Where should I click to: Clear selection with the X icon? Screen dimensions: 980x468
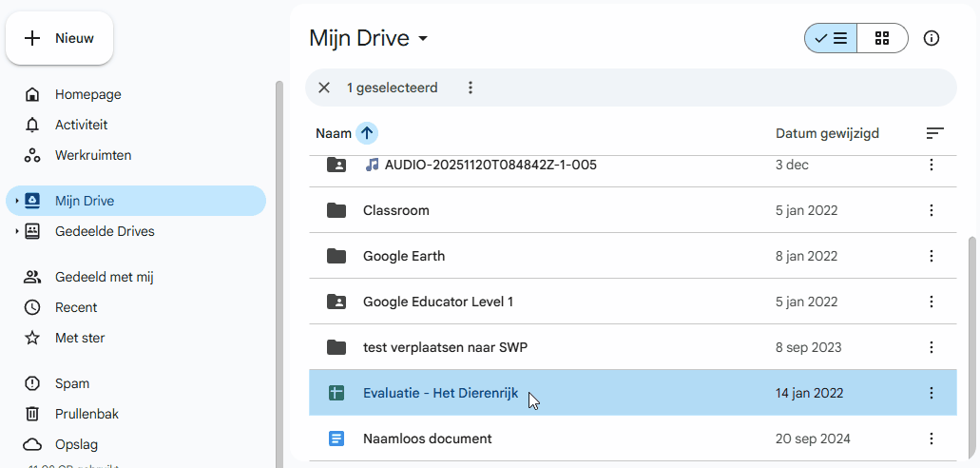pos(324,88)
